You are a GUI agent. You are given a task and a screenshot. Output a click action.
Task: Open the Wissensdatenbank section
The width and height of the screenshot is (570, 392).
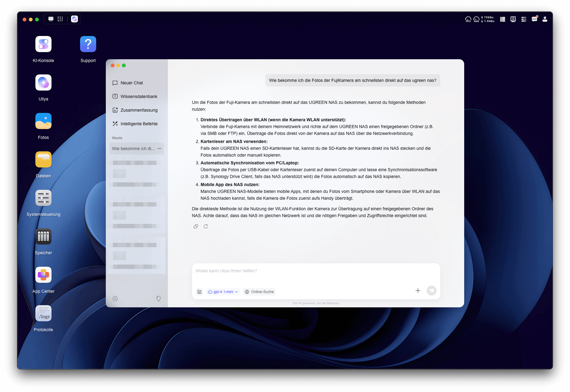point(135,96)
